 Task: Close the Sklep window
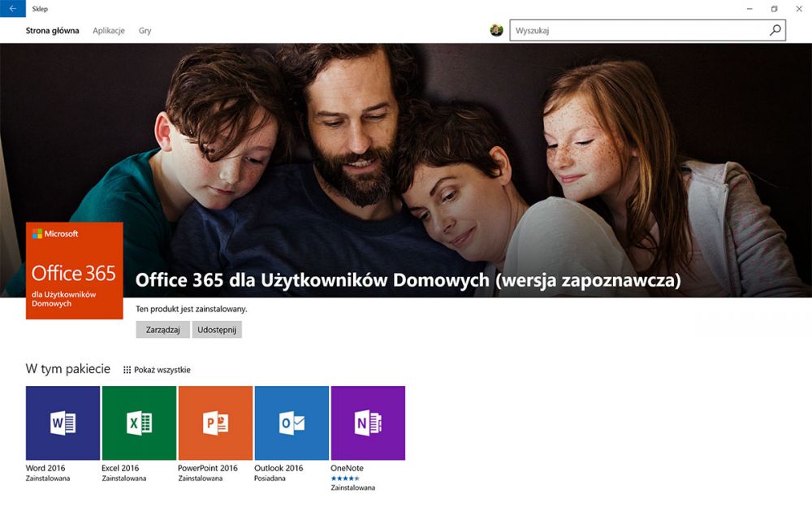[x=799, y=8]
